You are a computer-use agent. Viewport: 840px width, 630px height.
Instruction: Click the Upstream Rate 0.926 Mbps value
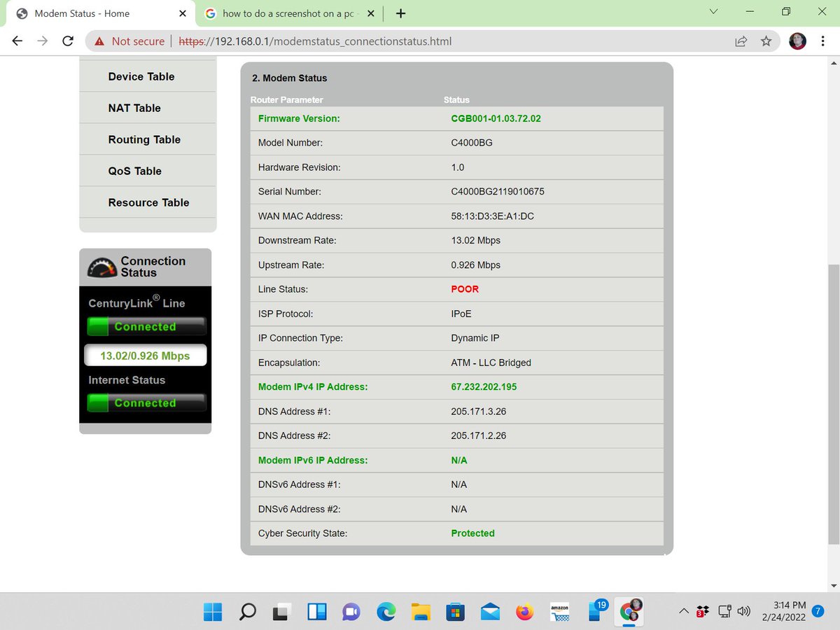[476, 265]
